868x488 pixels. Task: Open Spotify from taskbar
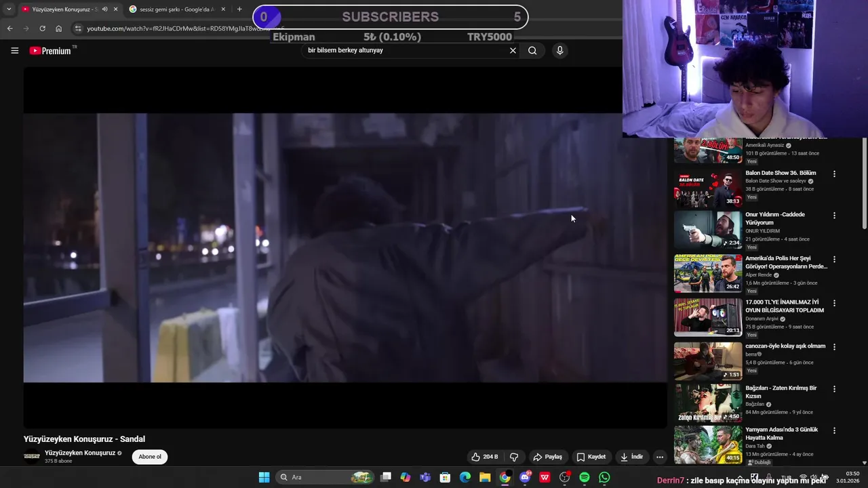click(x=585, y=477)
